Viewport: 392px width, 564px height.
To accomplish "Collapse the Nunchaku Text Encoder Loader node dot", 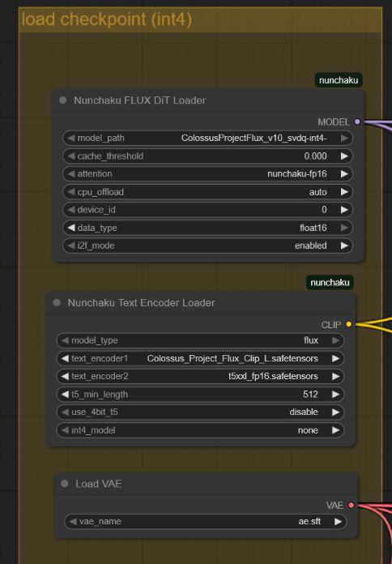I will tap(57, 302).
